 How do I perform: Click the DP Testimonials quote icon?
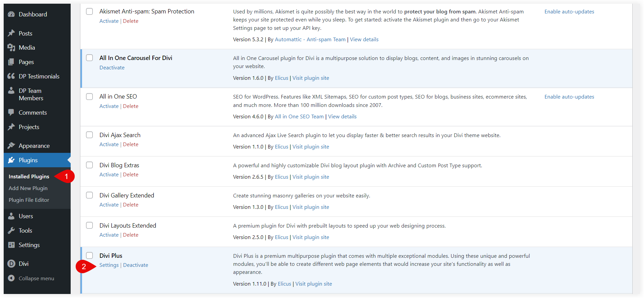pyautogui.click(x=11, y=76)
